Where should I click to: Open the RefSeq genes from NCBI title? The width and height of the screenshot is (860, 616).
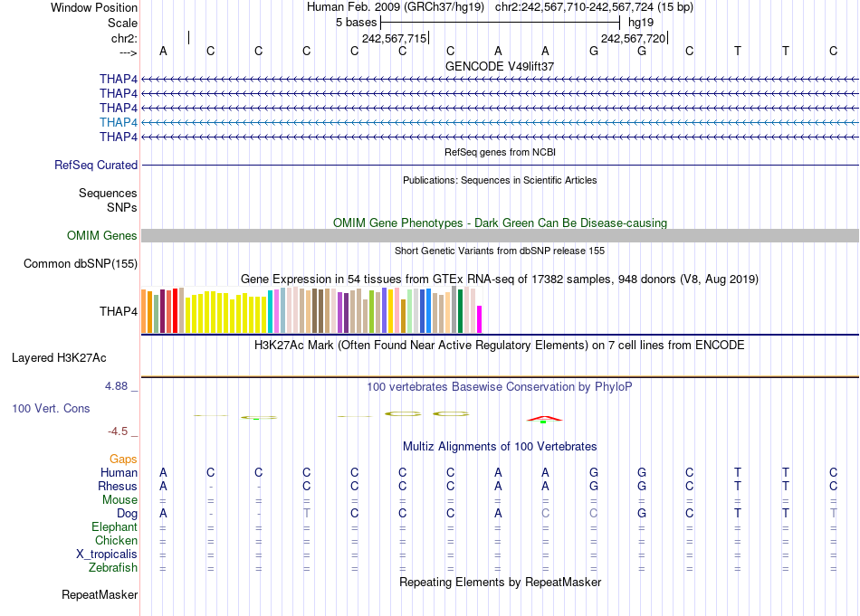click(x=500, y=152)
